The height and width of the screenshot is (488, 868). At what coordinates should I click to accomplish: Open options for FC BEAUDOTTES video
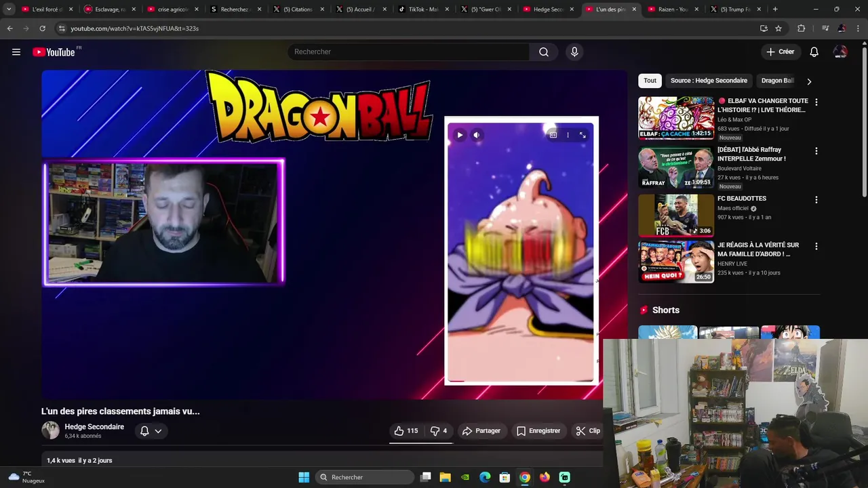pyautogui.click(x=816, y=199)
